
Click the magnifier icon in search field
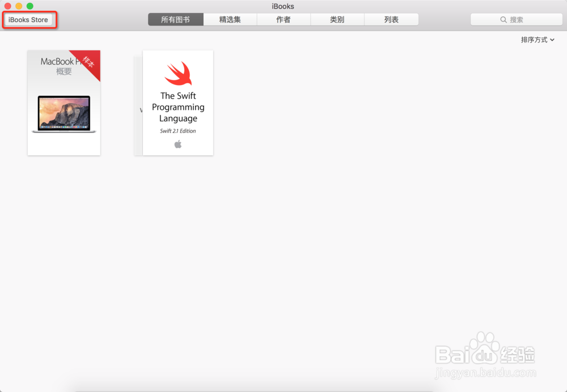pyautogui.click(x=503, y=19)
